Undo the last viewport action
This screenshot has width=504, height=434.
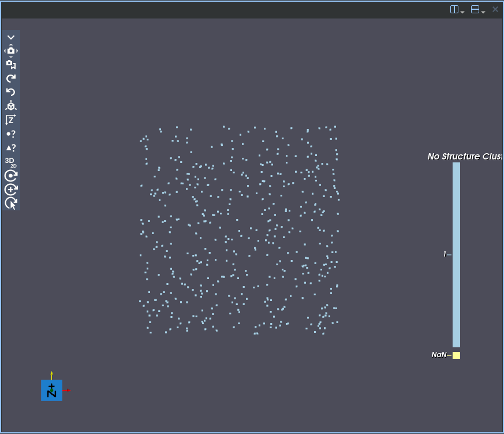tap(11, 92)
